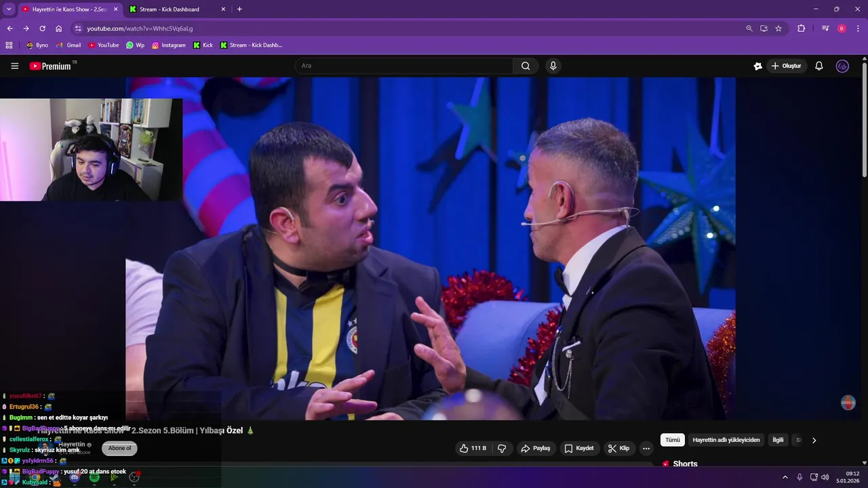Viewport: 868px width, 488px height.
Task: Go forward in browser history
Action: [26, 28]
